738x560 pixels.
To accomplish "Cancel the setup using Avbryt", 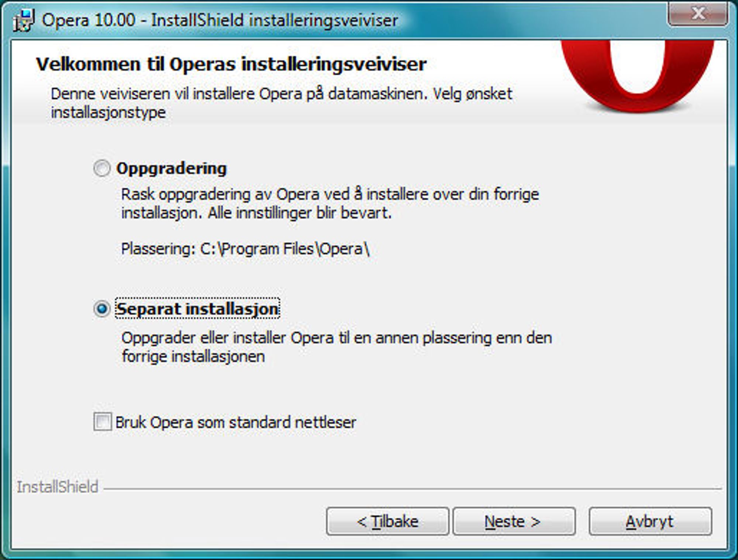I will [650, 521].
